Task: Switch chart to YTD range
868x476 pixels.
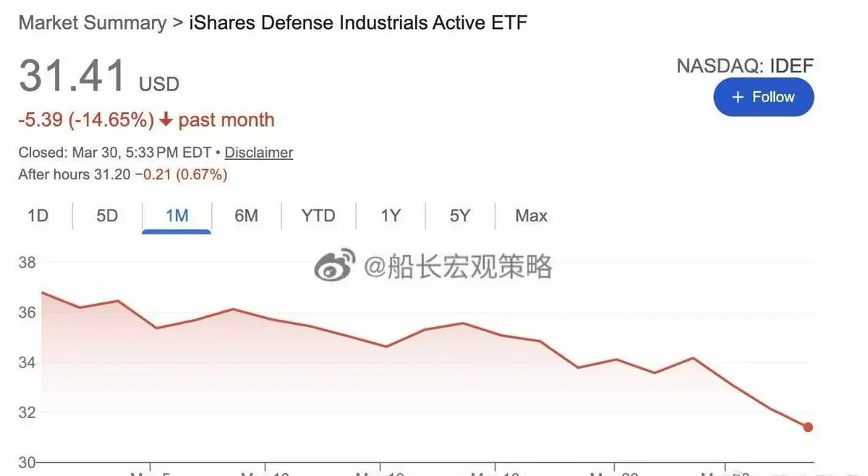Action: 318,216
